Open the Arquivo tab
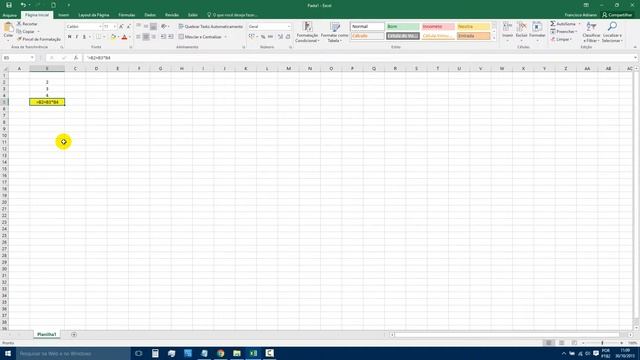 9,15
